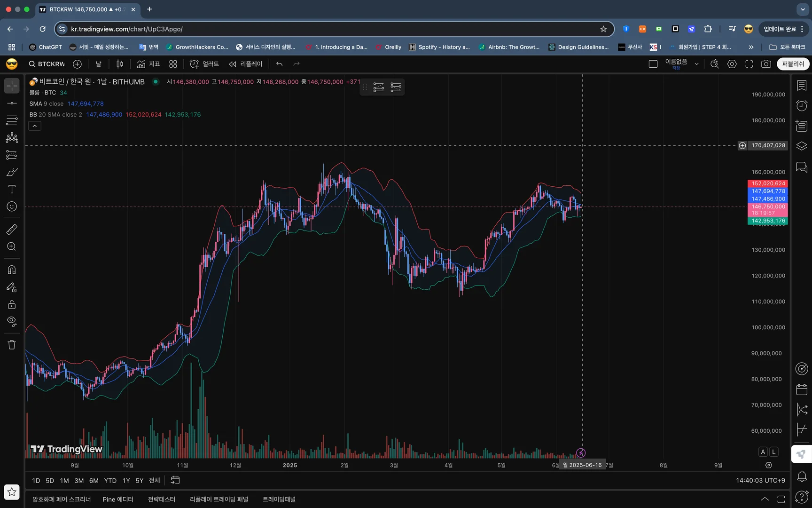This screenshot has height=508, width=812.
Task: Toggle lock all drawings icon
Action: point(12,305)
